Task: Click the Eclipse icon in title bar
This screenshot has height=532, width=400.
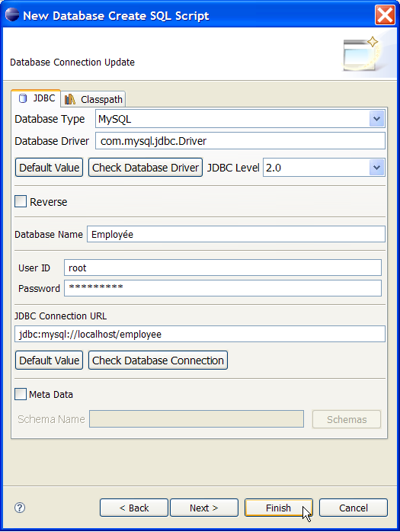Action: pos(12,15)
